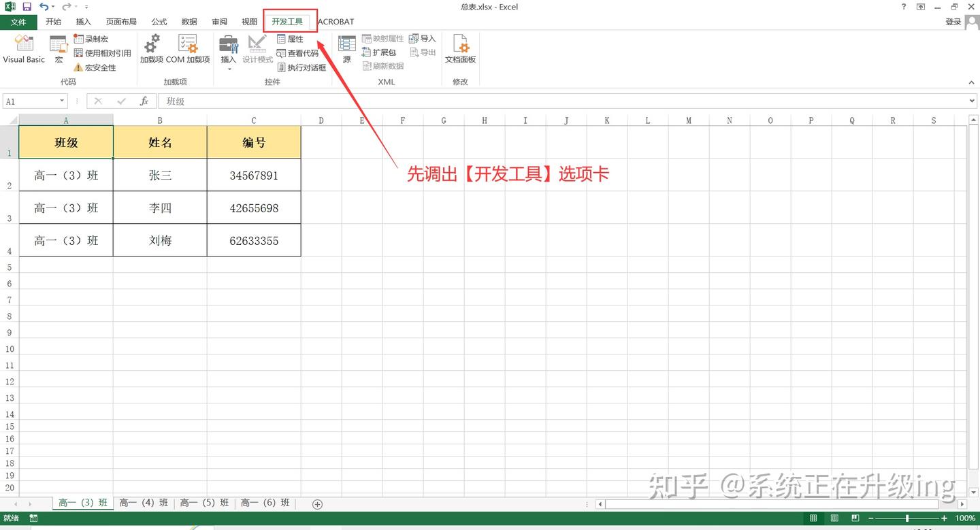Viewport: 980px width, 530px height.
Task: Enable Page Layout view in status bar
Action: click(x=834, y=518)
